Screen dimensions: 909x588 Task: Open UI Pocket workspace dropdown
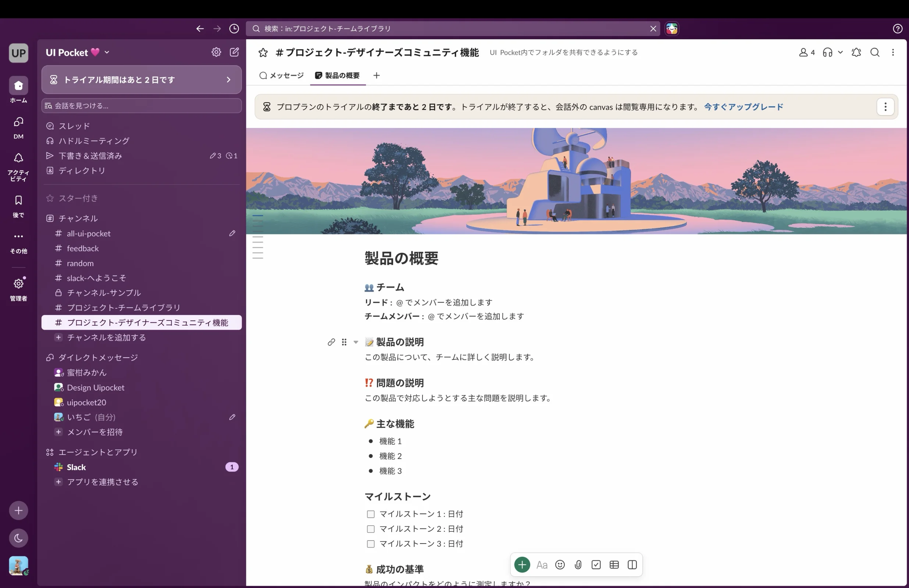(78, 52)
